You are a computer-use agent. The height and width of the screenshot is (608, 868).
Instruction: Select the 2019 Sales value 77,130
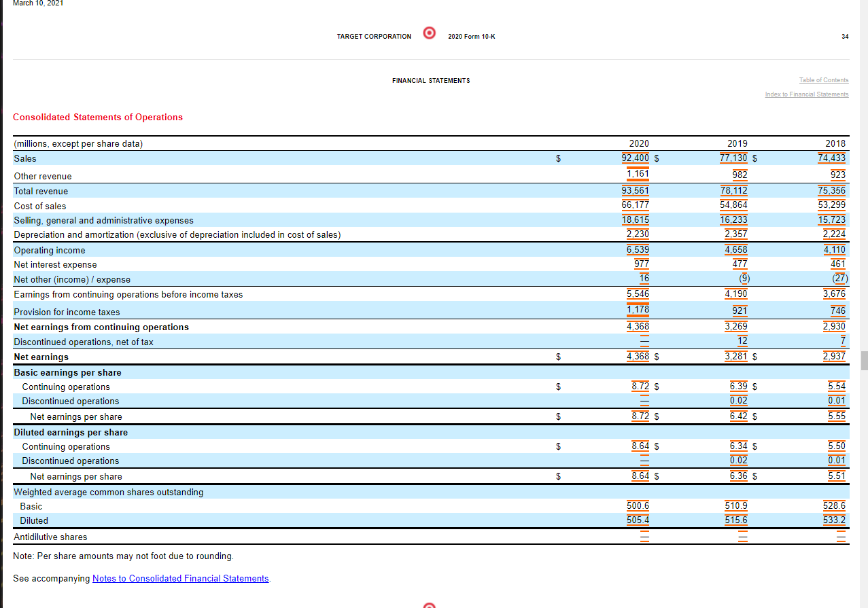click(x=734, y=158)
